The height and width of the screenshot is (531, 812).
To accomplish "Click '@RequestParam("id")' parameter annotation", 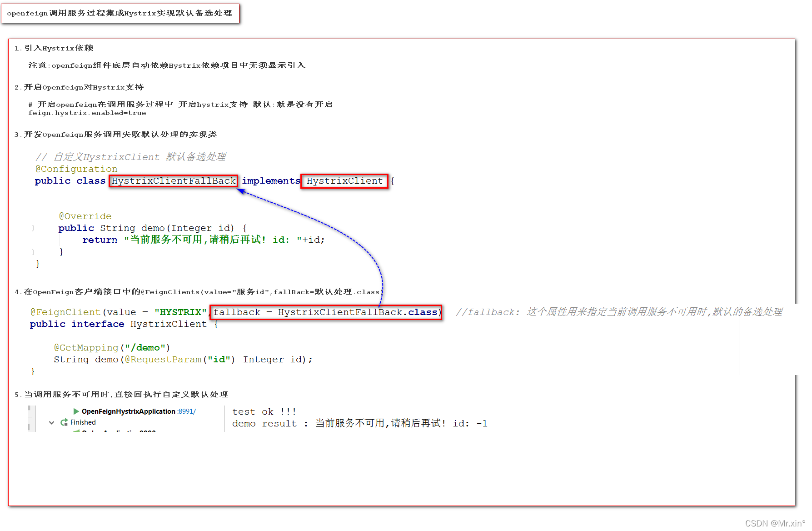I will [180, 360].
